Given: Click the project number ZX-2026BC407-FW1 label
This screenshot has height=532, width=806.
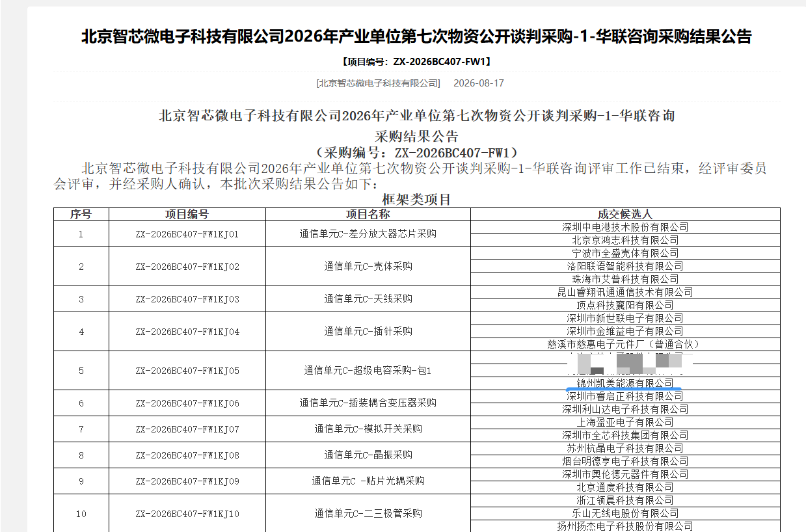Looking at the screenshot, I should click(416, 62).
